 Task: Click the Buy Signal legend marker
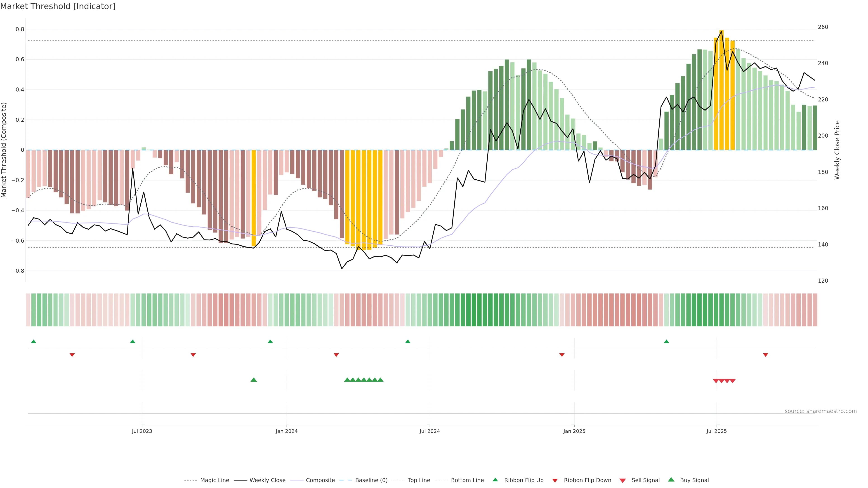point(671,480)
